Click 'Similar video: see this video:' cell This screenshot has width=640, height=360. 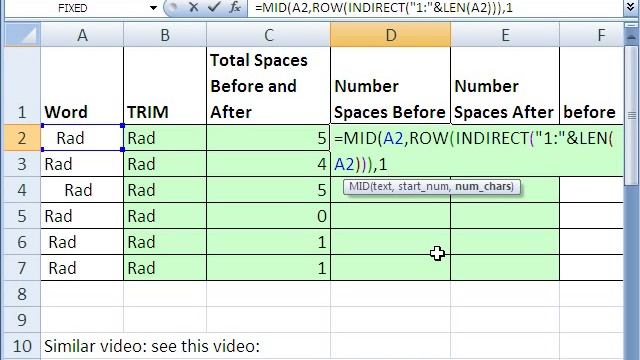pos(152,346)
